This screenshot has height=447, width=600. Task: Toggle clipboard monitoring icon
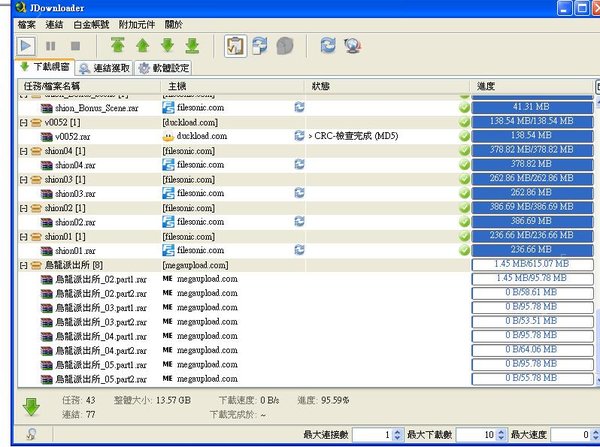click(x=235, y=46)
